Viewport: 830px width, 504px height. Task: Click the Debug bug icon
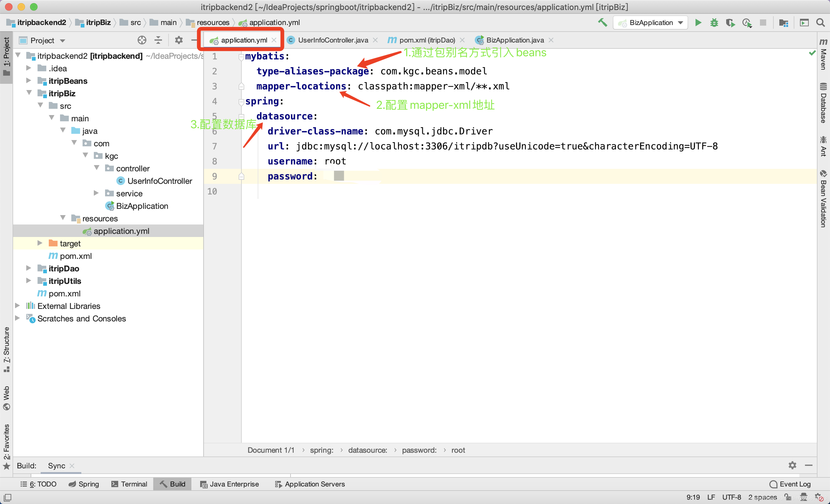click(714, 23)
